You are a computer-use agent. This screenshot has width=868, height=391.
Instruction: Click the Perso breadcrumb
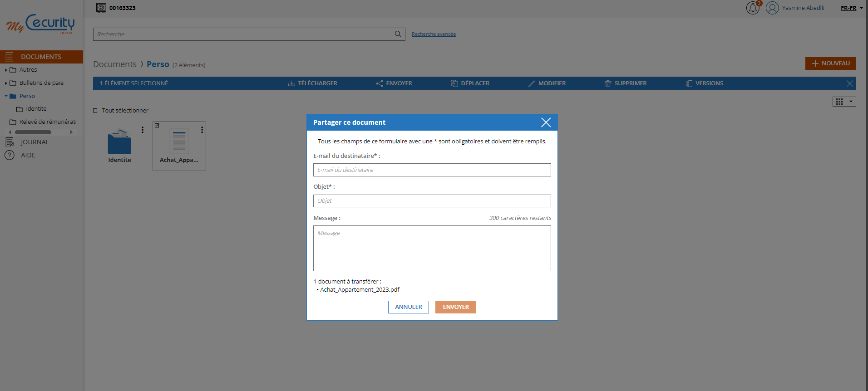[x=158, y=64]
